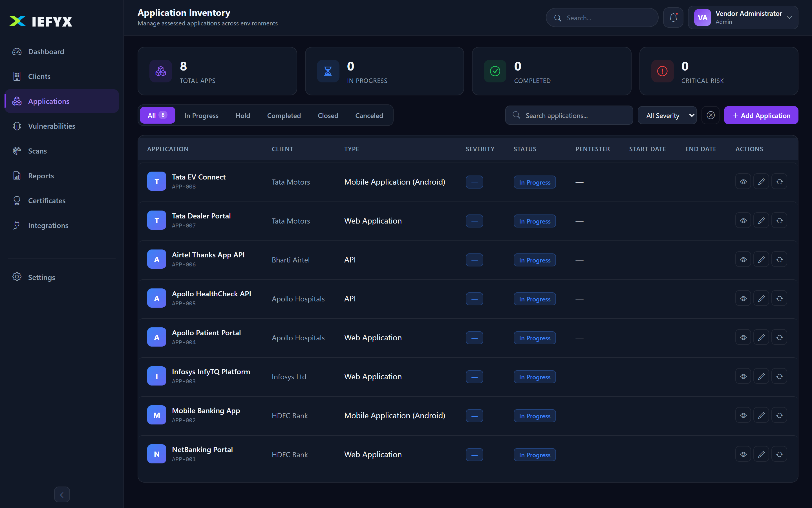812x508 pixels.
Task: Open Scans from the sidebar
Action: (62, 151)
